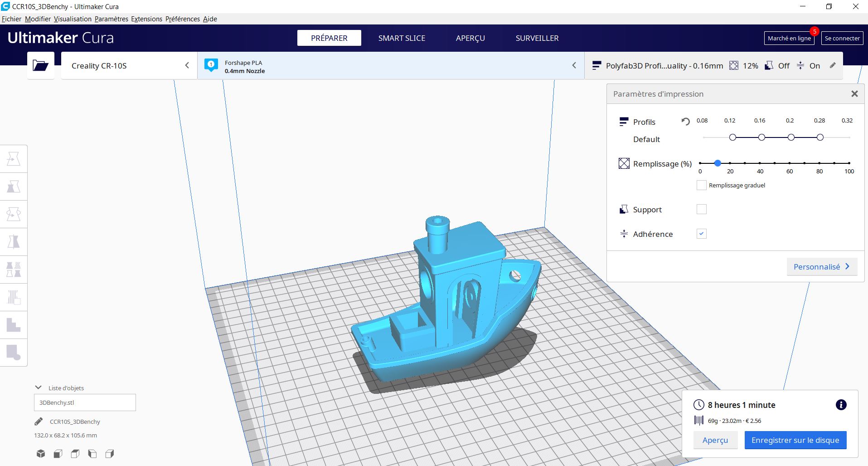Select the square-with-circle tool in left toolbar

pos(14,353)
